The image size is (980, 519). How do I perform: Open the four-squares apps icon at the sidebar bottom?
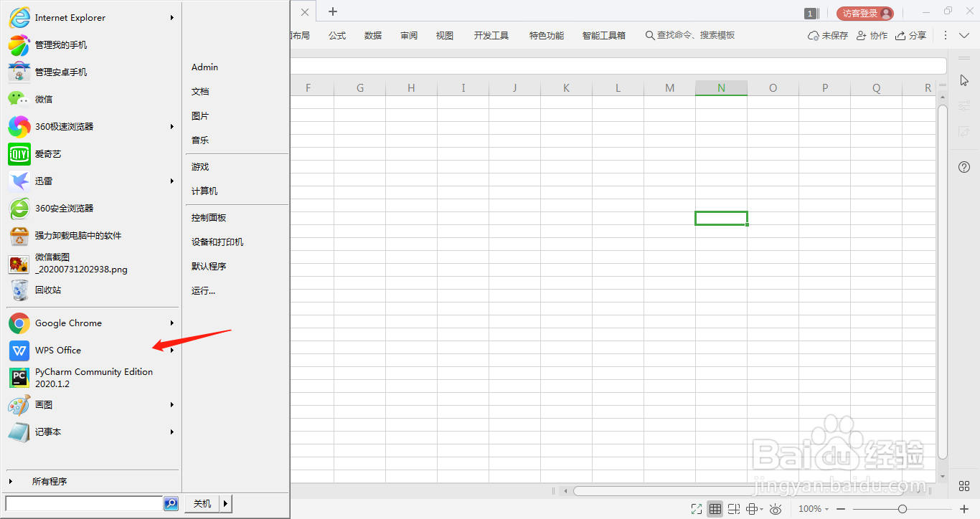click(964, 487)
